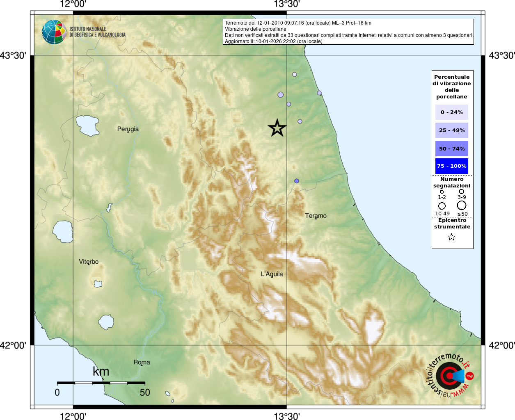Click the 'Percentuale di vibrazione delle porcellane' heading
Image resolution: width=515 pixels, height=420 pixels.
[x=452, y=87]
